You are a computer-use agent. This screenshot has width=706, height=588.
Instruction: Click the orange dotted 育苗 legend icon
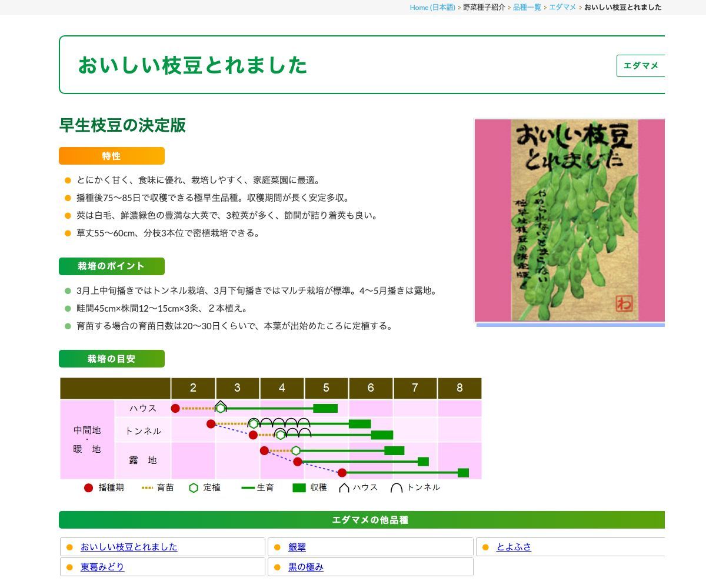(148, 487)
